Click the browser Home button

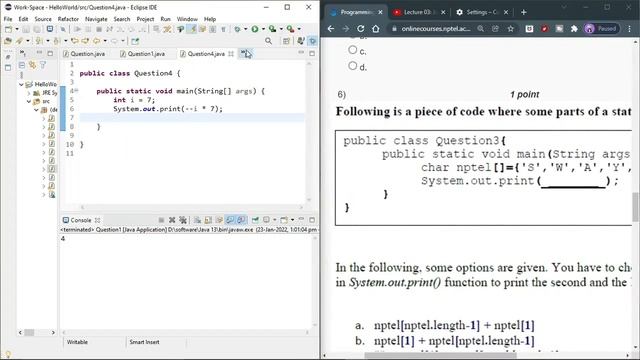tap(376, 29)
